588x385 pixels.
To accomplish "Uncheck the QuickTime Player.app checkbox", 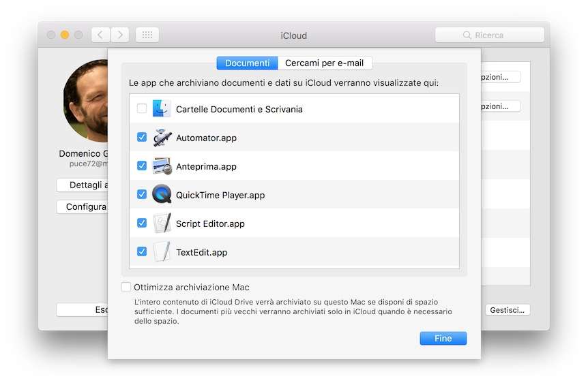I will [142, 195].
